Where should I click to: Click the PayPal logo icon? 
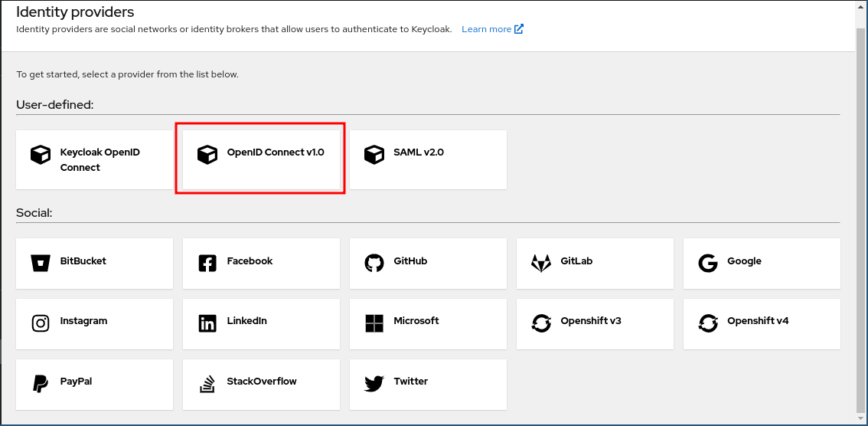41,383
